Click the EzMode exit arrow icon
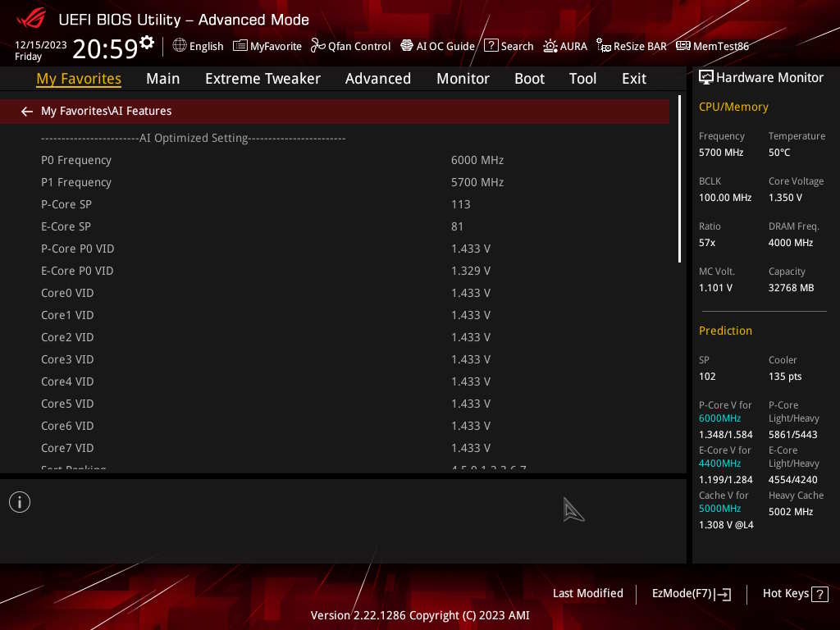The width and height of the screenshot is (840, 630). point(723,594)
